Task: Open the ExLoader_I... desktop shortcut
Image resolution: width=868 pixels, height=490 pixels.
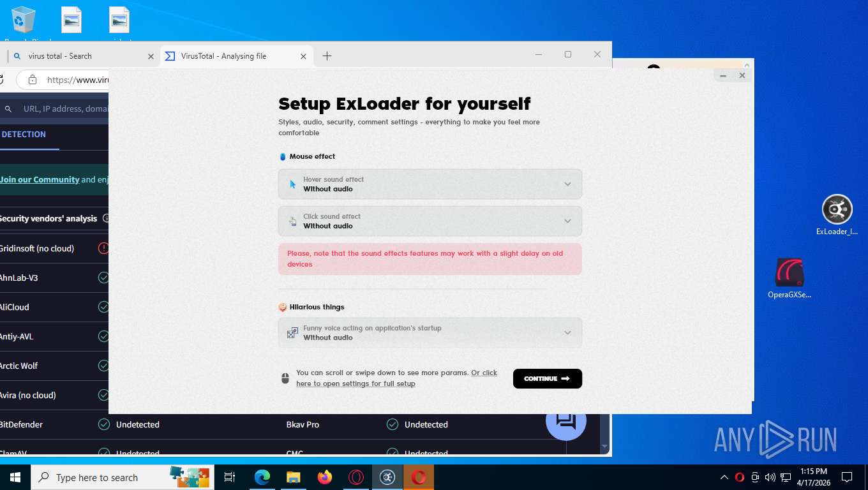Action: pyautogui.click(x=837, y=215)
